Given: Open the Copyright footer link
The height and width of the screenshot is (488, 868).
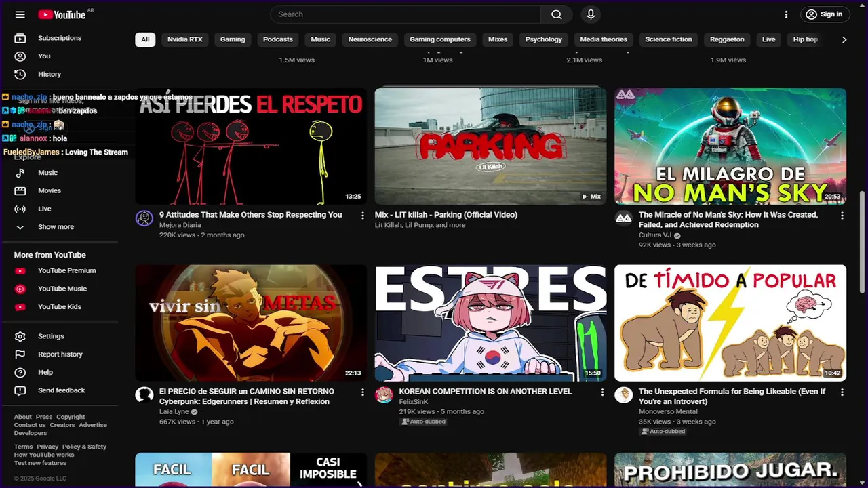Looking at the screenshot, I should (71, 417).
